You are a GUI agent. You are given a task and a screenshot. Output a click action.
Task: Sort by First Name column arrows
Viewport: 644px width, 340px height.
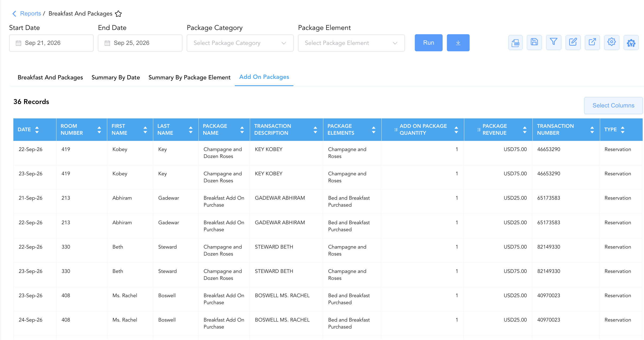tap(145, 130)
